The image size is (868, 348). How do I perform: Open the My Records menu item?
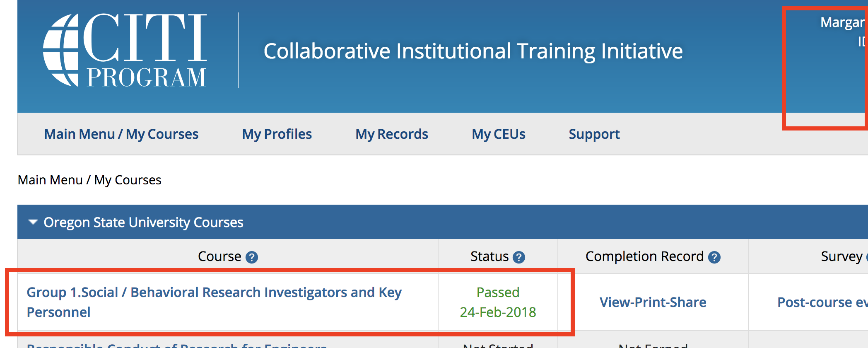[x=391, y=134]
